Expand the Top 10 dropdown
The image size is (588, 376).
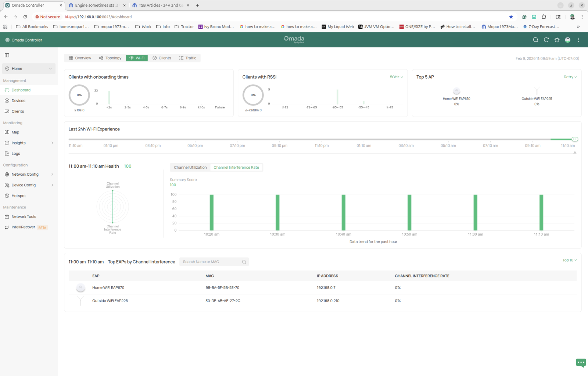point(569,260)
